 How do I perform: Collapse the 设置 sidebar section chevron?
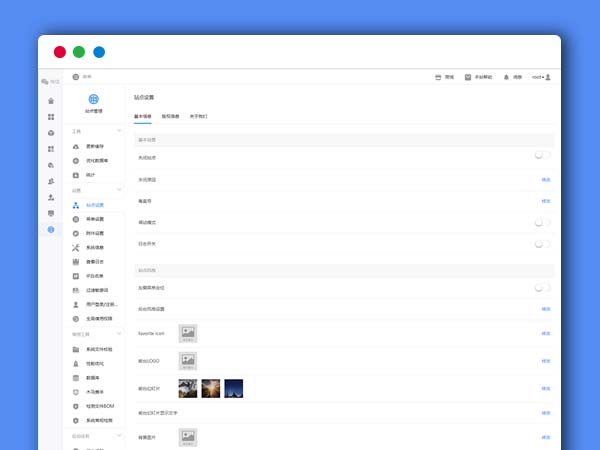[118, 190]
